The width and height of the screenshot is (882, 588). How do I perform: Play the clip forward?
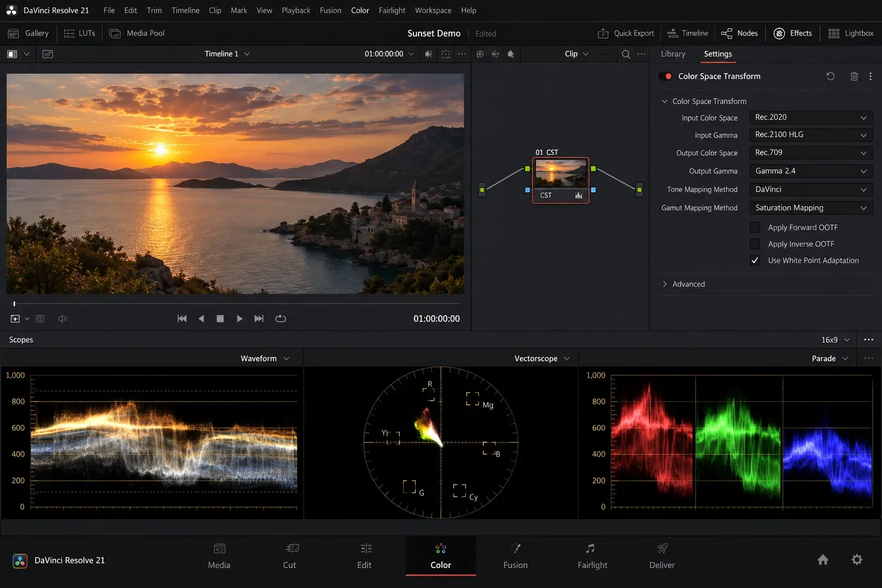[x=239, y=319]
